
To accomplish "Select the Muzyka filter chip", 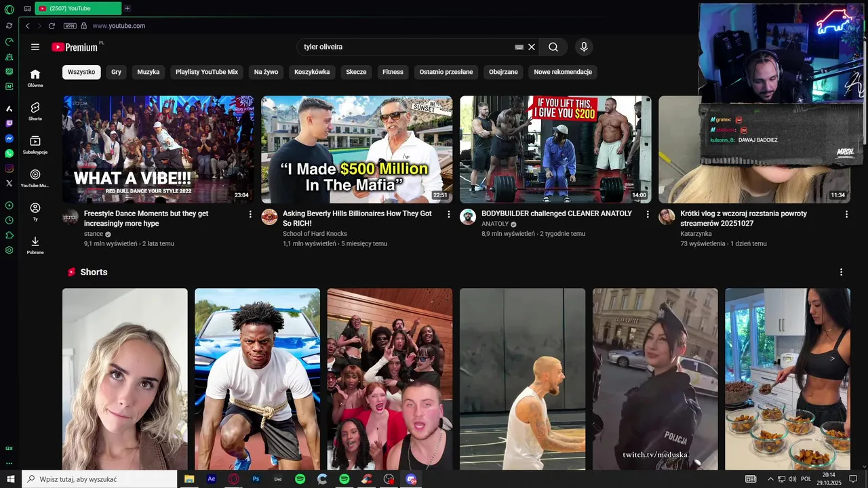I will [149, 72].
